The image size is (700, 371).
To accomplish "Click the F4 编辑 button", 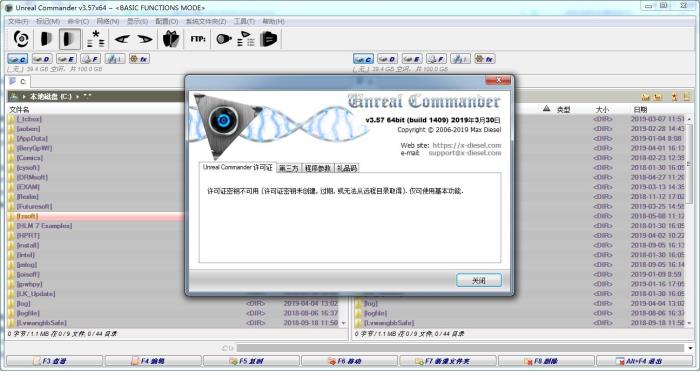I will (153, 361).
